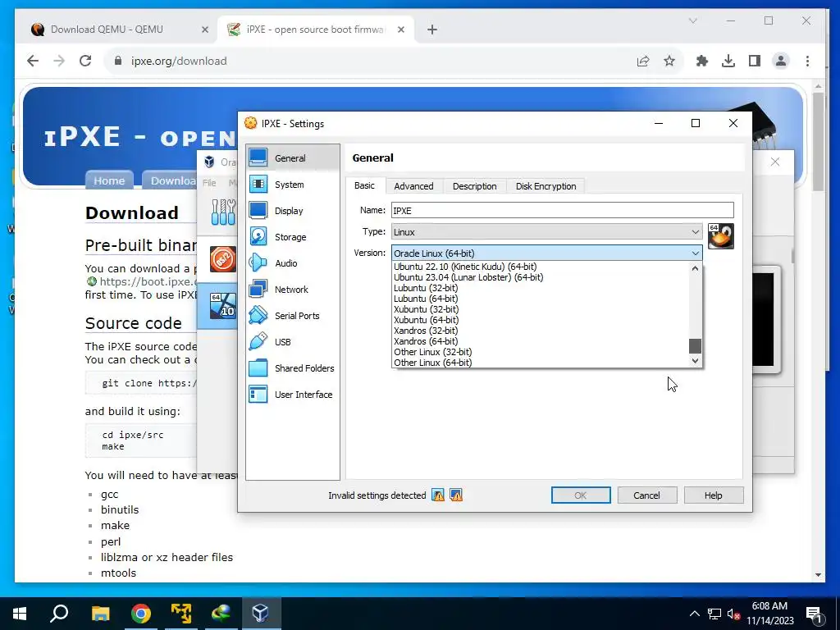Click VirtualBox taskbar icon
The image size is (840, 630).
pyautogui.click(x=260, y=613)
